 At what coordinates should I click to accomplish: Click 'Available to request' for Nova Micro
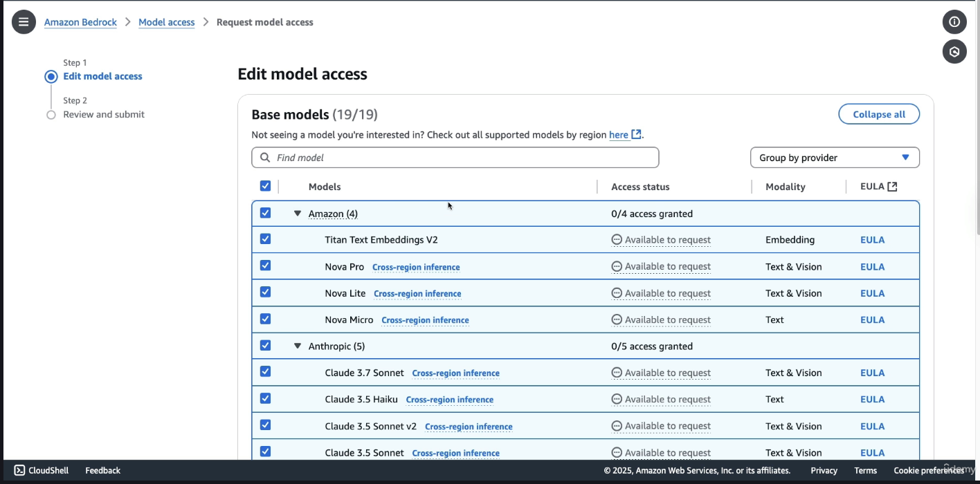point(667,319)
